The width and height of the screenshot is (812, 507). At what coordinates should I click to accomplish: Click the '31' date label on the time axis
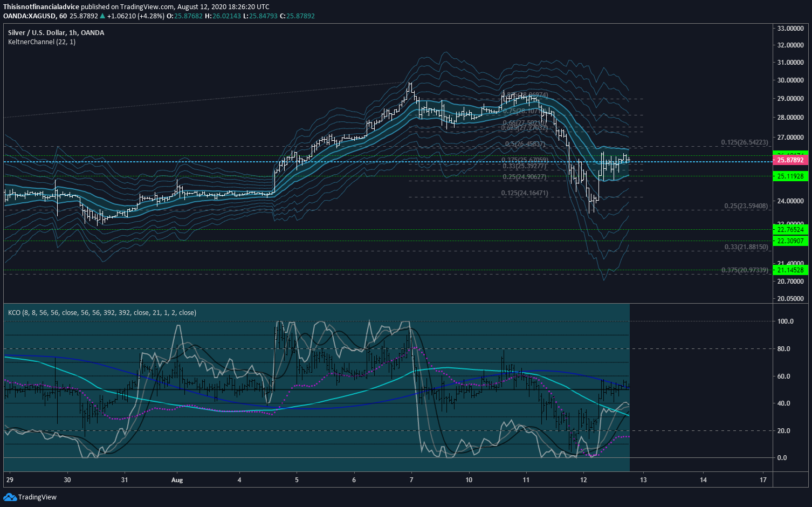pyautogui.click(x=125, y=480)
